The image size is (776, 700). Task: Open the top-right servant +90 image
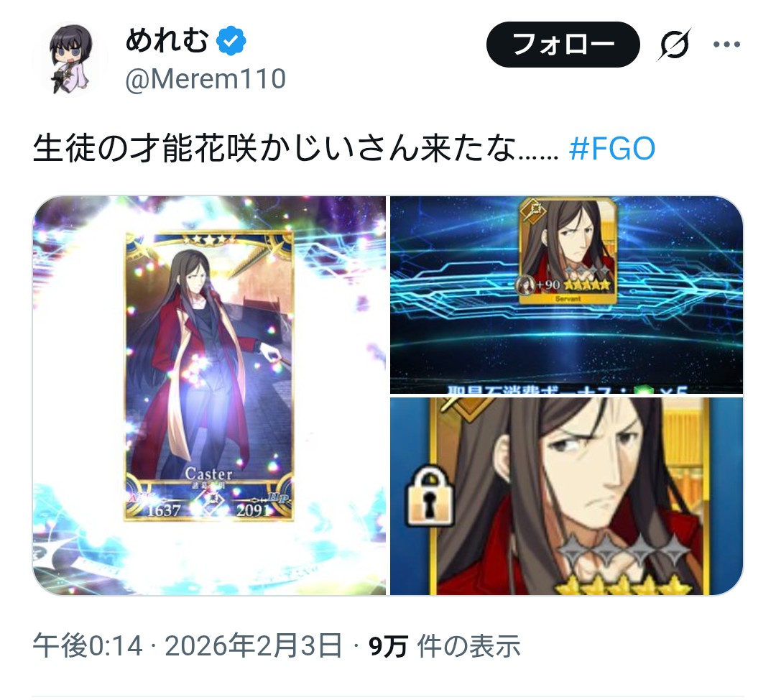tap(567, 295)
